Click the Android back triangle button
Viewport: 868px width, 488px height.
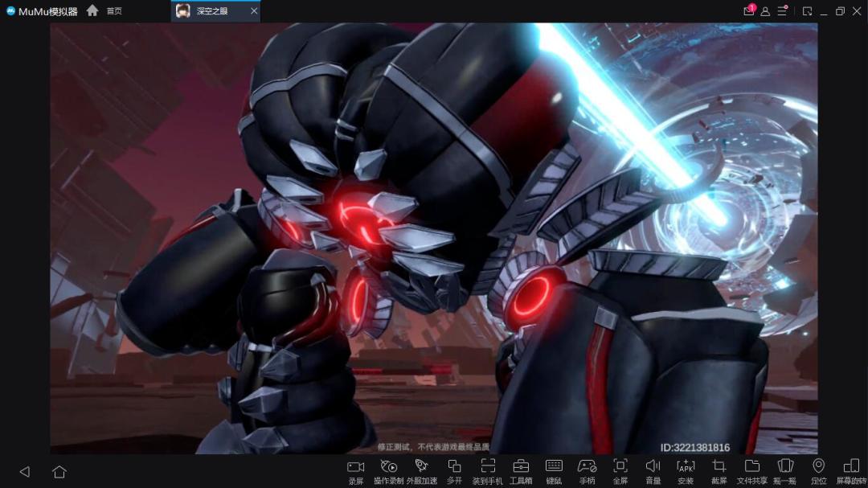(x=25, y=471)
